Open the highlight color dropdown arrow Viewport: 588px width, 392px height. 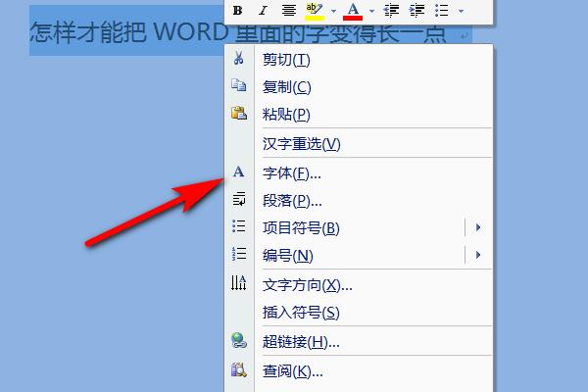coord(333,11)
